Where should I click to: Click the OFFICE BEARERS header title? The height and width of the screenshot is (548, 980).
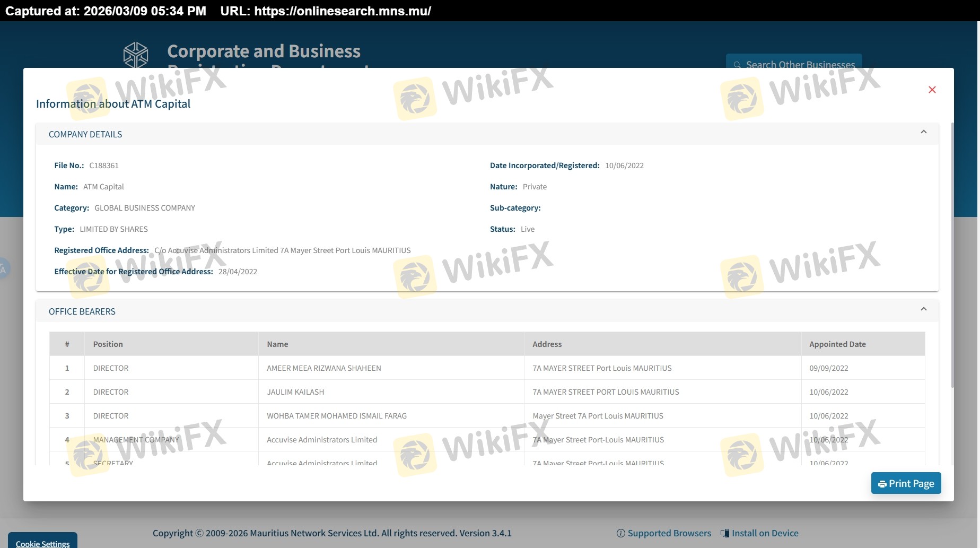[x=82, y=311]
